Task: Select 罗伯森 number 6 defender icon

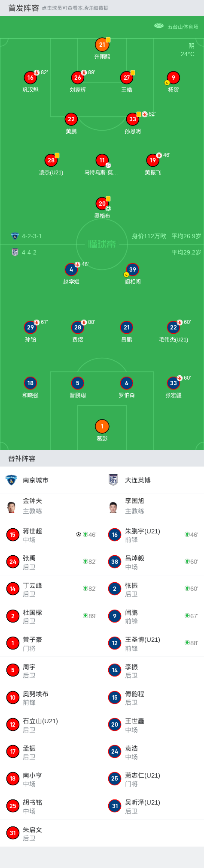Action: pos(127,383)
